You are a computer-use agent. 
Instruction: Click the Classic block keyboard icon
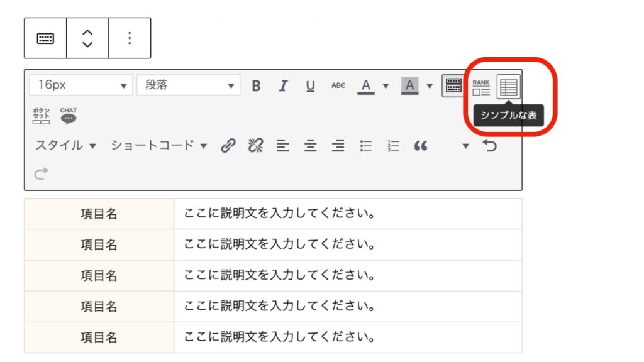pyautogui.click(x=45, y=38)
